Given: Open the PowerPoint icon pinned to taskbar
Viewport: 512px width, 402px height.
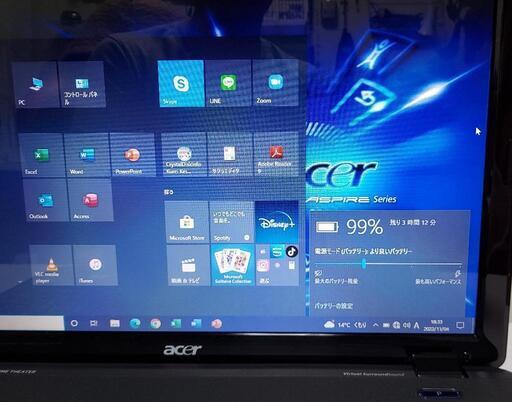Looking at the screenshot, I should pyautogui.click(x=217, y=324).
